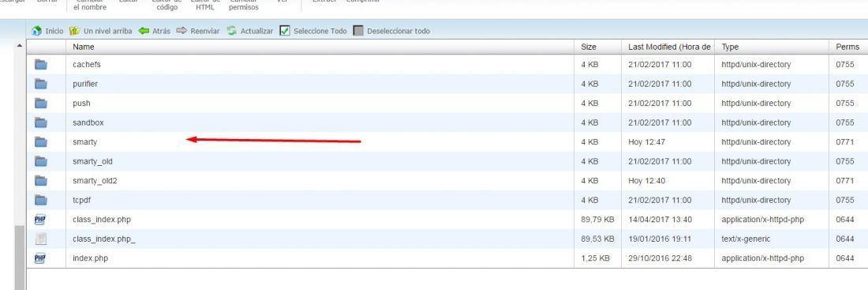
Task: Select the smarty folder icon
Action: [41, 142]
